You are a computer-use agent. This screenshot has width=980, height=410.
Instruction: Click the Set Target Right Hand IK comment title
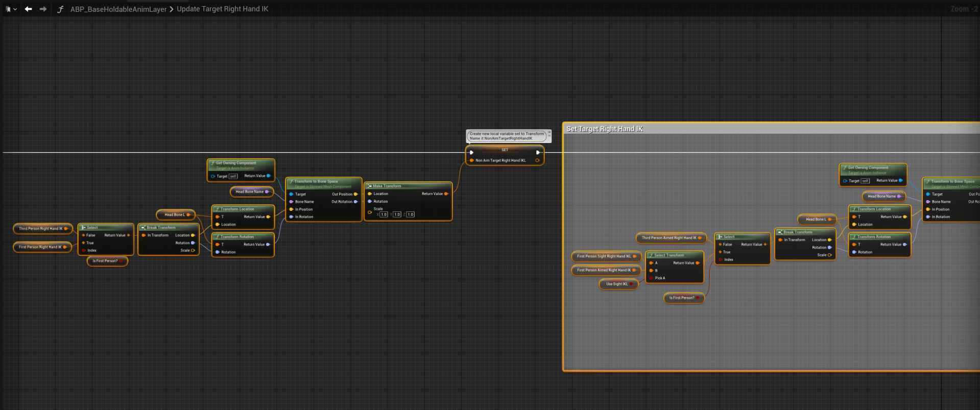pos(605,129)
